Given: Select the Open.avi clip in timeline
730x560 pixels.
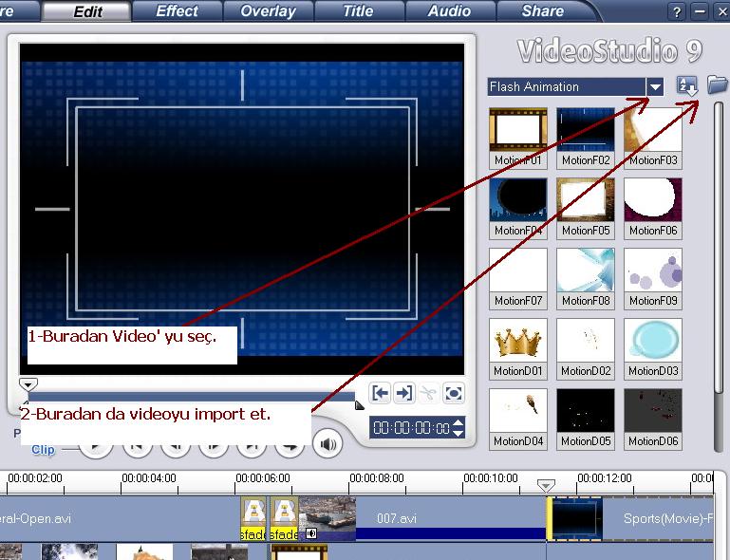Looking at the screenshot, I should point(121,518).
